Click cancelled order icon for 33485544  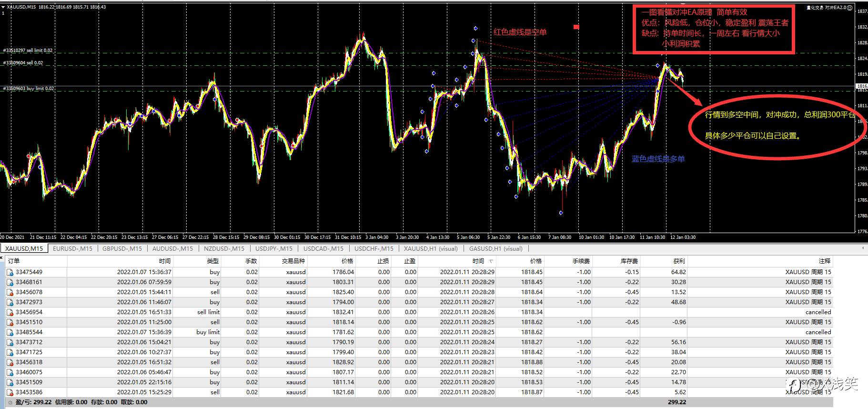pyautogui.click(x=10, y=332)
